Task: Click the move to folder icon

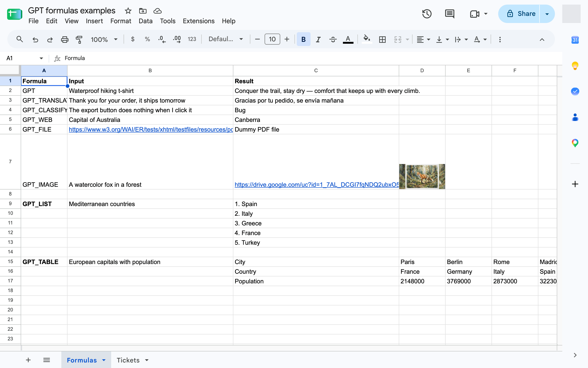Action: click(x=143, y=11)
